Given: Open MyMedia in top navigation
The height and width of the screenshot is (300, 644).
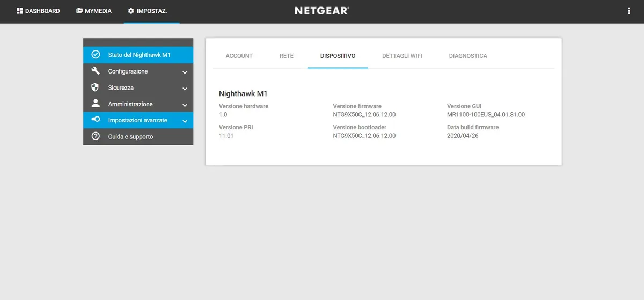Looking at the screenshot, I should pyautogui.click(x=94, y=11).
